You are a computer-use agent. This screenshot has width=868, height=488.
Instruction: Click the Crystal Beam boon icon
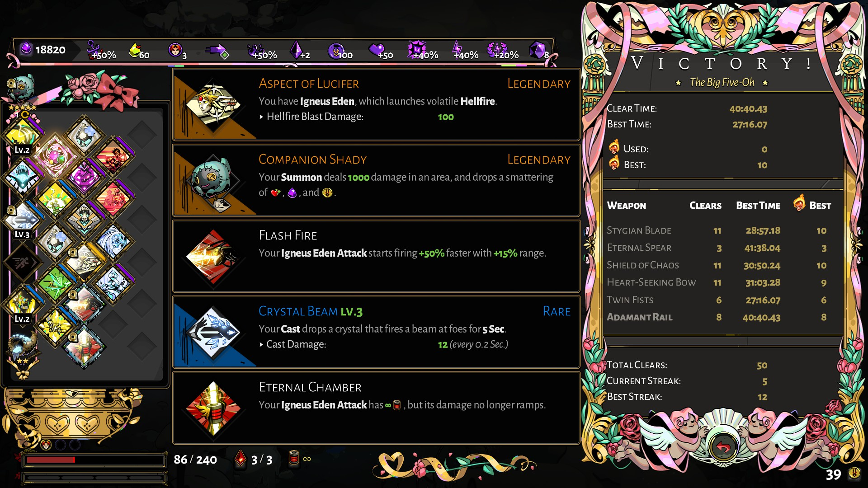point(214,333)
